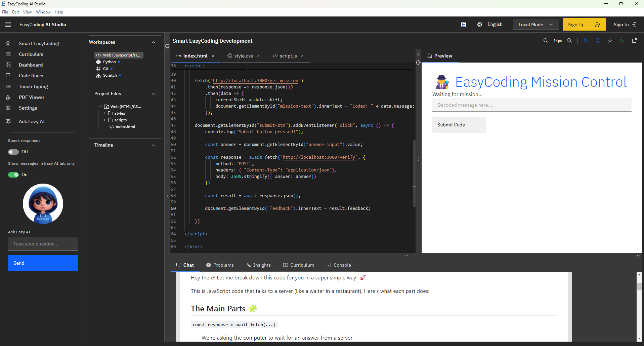644x346 pixels.
Task: Collapse the editor pane toward preview arrow
Action: click(x=418, y=54)
